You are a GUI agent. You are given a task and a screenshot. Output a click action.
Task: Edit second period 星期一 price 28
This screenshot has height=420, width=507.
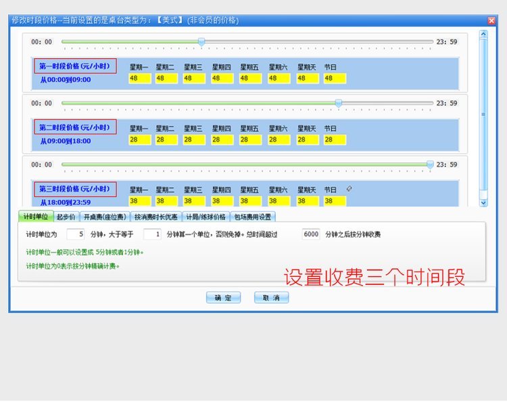tap(140, 140)
